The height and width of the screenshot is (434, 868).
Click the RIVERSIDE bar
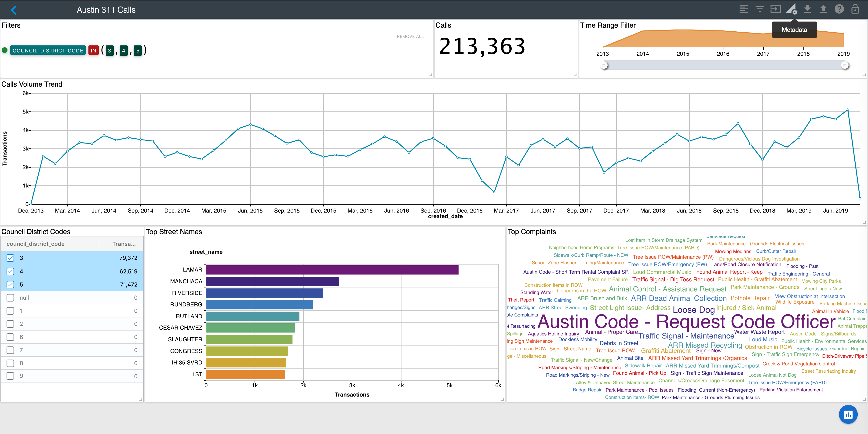265,293
